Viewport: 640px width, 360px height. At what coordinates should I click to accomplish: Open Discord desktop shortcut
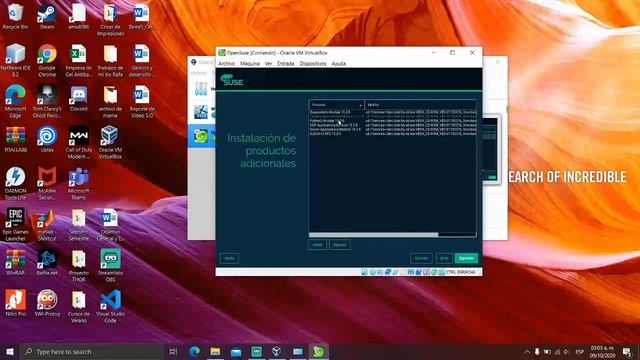click(x=78, y=98)
